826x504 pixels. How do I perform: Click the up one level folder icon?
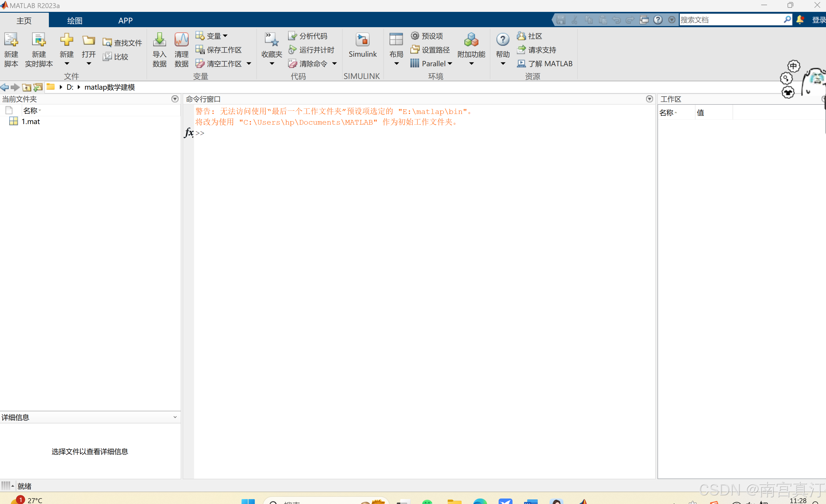pos(27,87)
